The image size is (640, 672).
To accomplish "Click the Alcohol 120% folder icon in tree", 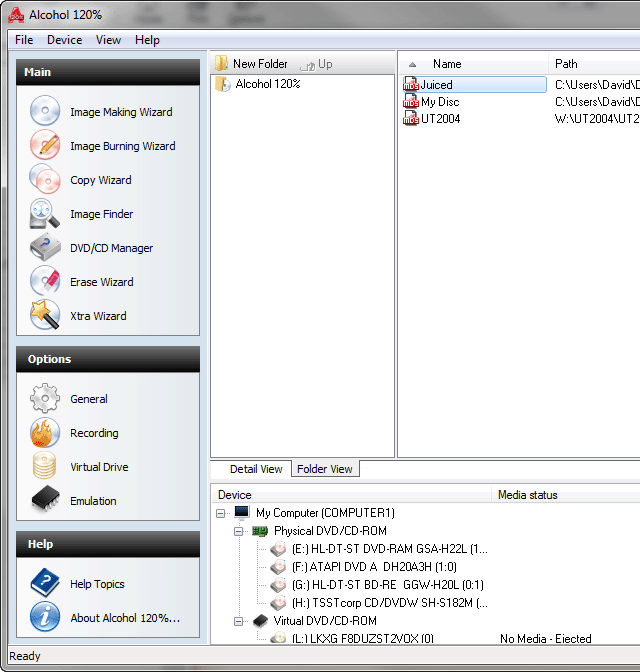I will coord(223,84).
